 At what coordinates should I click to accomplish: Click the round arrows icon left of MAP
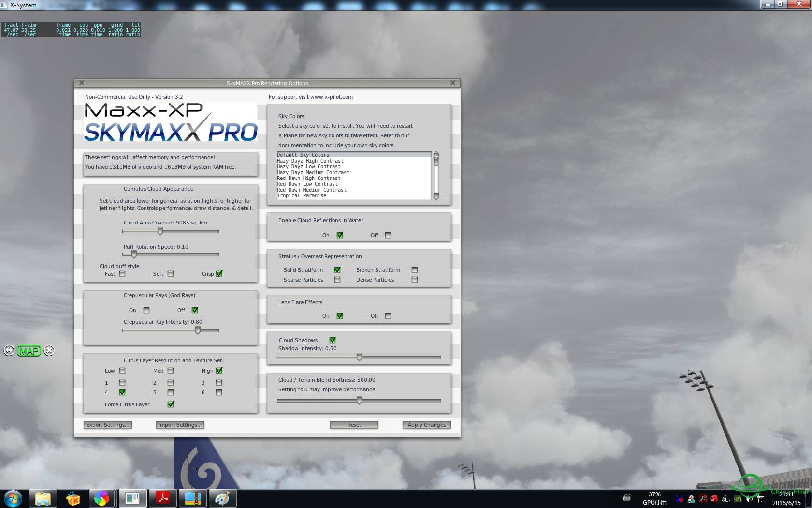[x=9, y=351]
